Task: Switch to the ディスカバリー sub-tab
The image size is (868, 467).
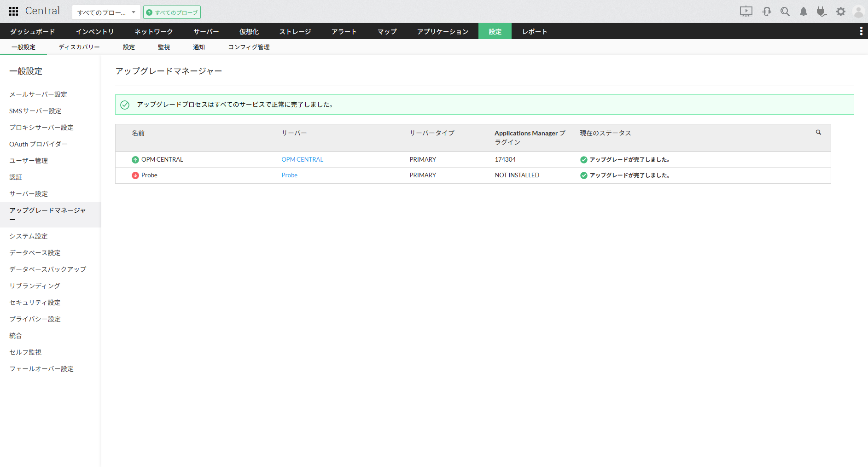Action: (x=79, y=47)
